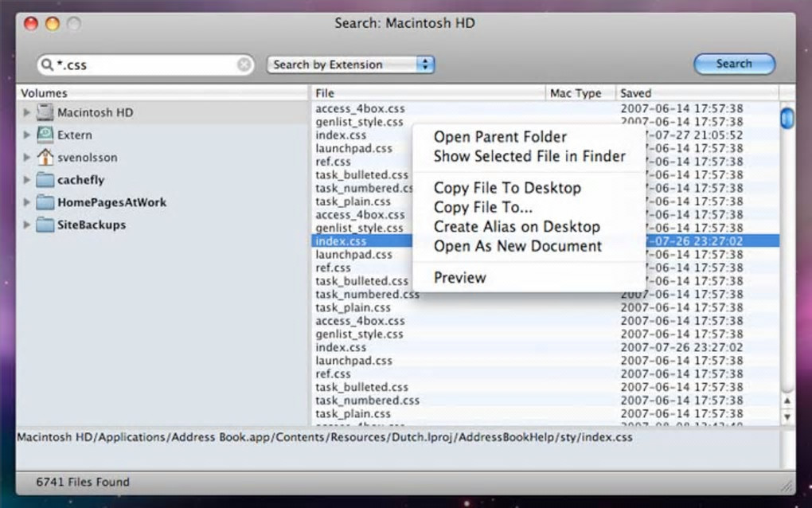The width and height of the screenshot is (812, 508).
Task: Sort by the Saved column header
Action: [697, 93]
